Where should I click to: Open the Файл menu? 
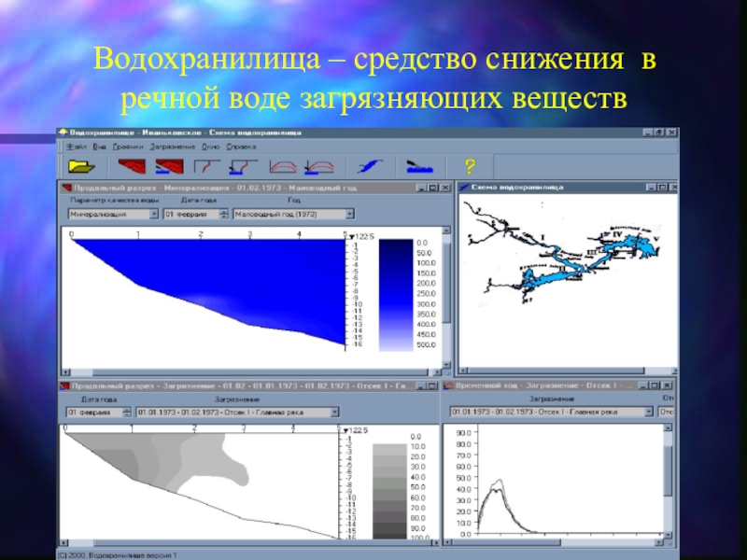pos(77,147)
